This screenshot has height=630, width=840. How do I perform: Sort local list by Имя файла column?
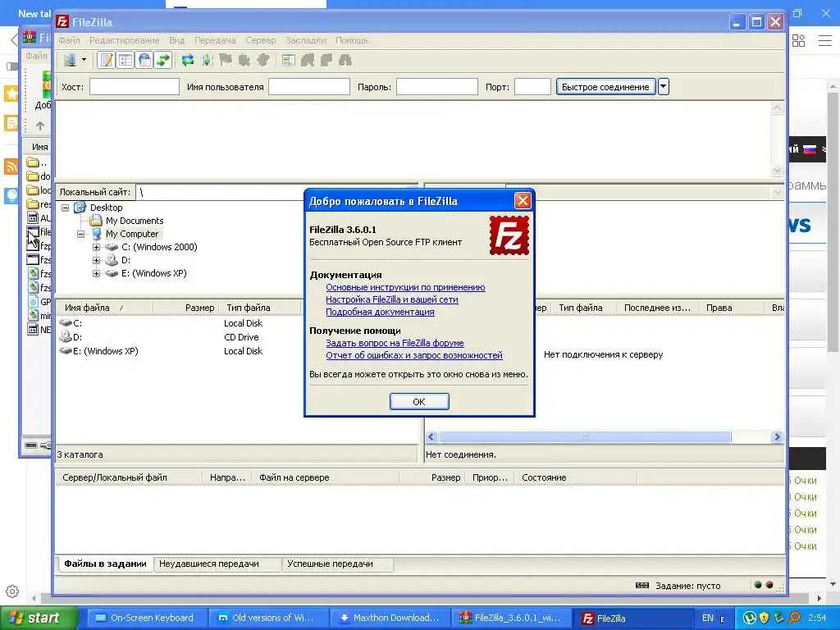[104, 308]
